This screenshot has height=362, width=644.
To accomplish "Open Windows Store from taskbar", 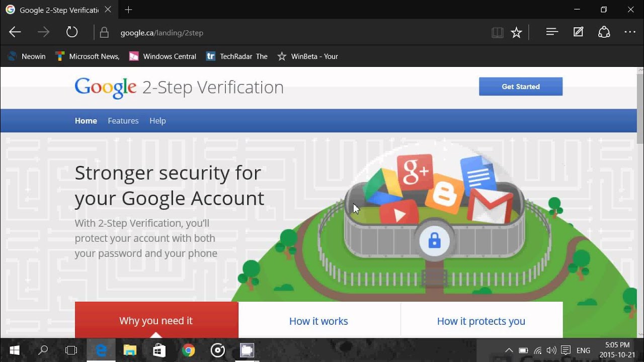I will pos(159,350).
